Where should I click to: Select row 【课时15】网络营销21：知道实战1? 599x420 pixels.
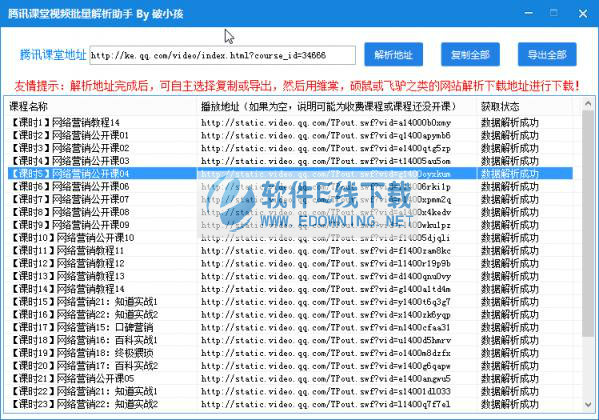click(290, 302)
